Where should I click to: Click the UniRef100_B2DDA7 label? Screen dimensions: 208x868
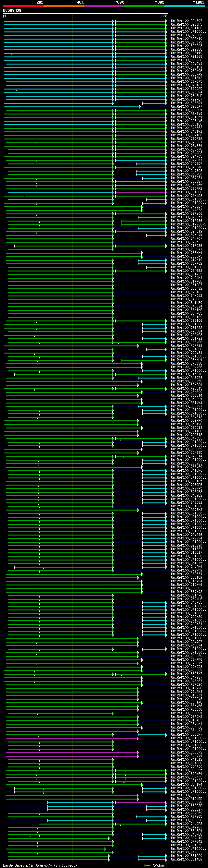tap(187, 106)
